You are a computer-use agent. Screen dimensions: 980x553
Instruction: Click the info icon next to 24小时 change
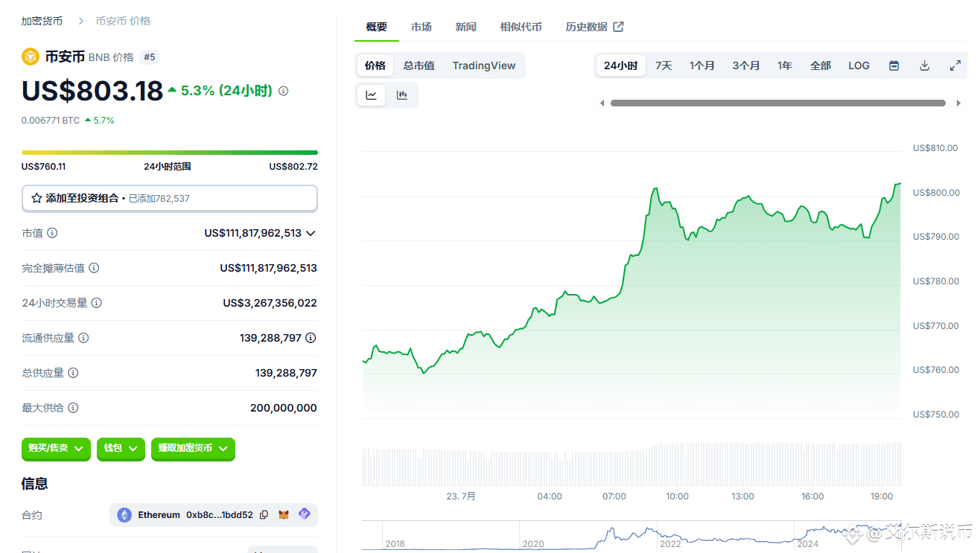click(x=284, y=91)
